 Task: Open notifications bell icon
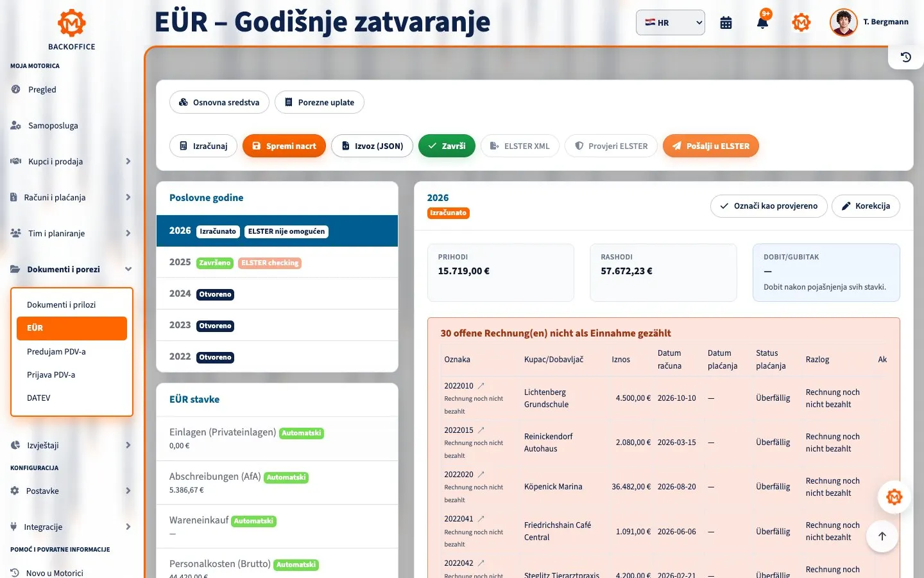pyautogui.click(x=762, y=22)
